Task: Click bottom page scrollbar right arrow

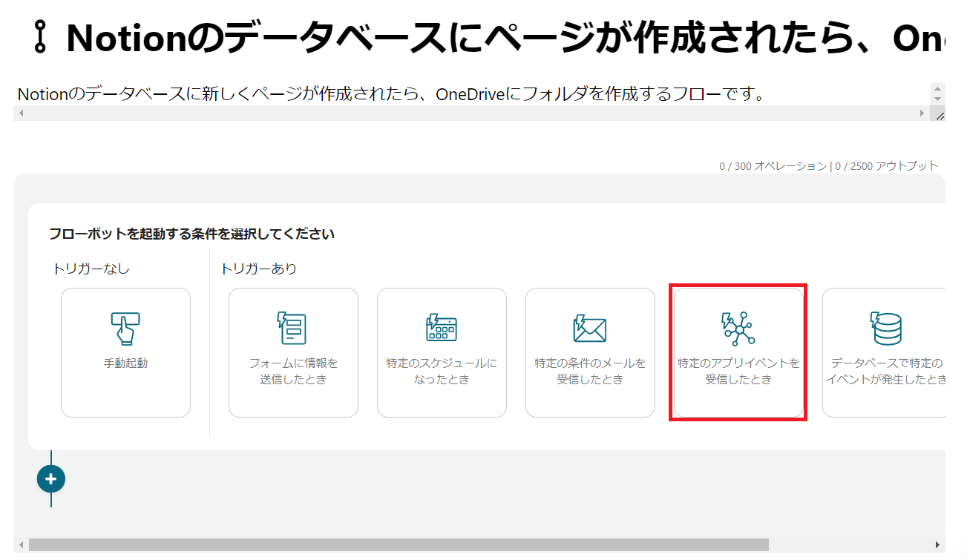Action: pos(938,545)
